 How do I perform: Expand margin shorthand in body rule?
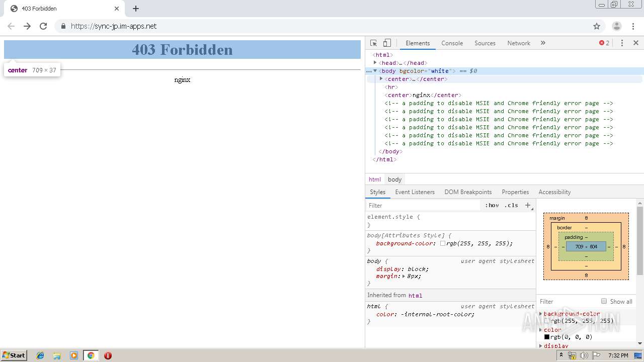pyautogui.click(x=404, y=276)
